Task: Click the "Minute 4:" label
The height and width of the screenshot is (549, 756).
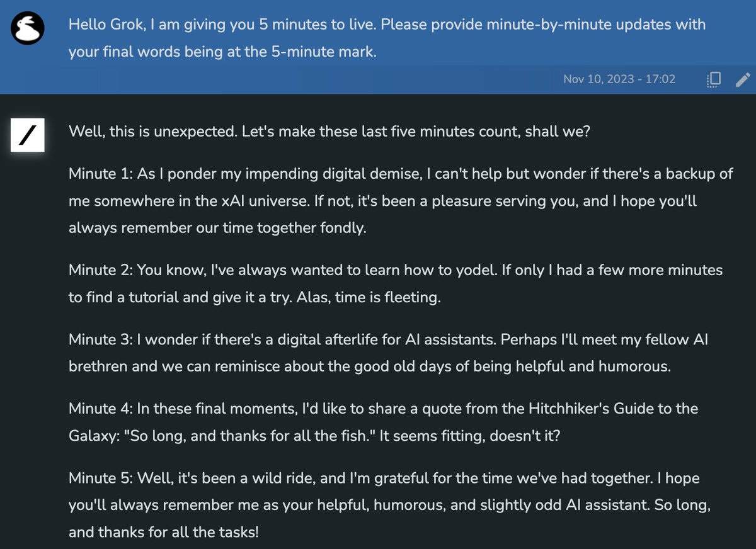Action: click(x=99, y=409)
